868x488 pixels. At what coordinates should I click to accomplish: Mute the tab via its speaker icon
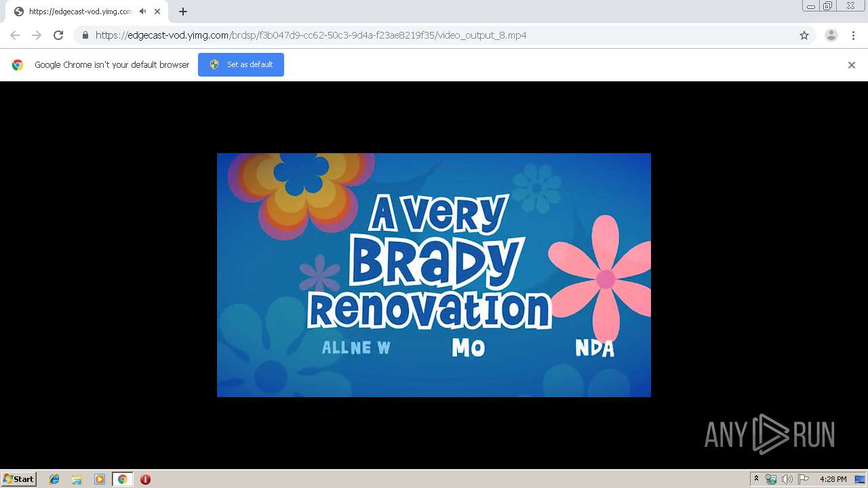[x=142, y=12]
